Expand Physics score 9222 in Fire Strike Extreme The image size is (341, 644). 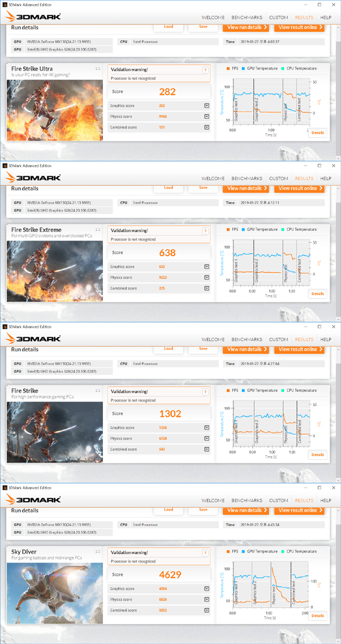(206, 277)
